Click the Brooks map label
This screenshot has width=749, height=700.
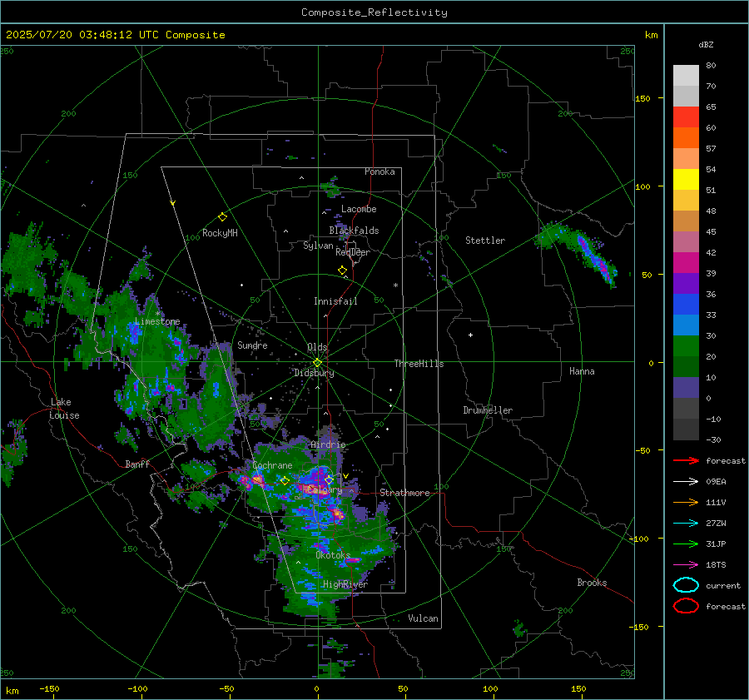pyautogui.click(x=592, y=583)
